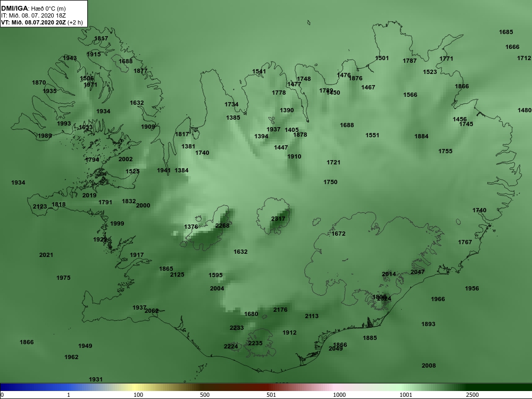Select the 1909 height value
Screen dimensions: 532x399
tap(148, 127)
